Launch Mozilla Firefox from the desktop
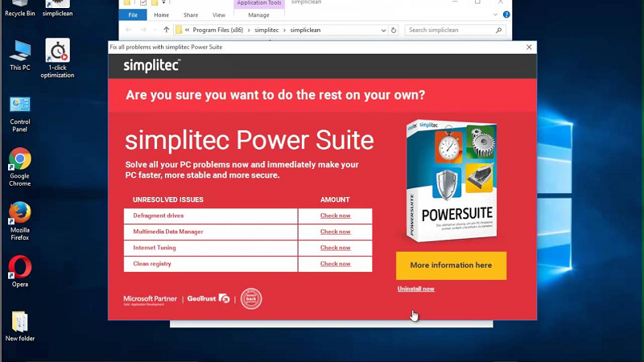644x362 pixels. 19,220
